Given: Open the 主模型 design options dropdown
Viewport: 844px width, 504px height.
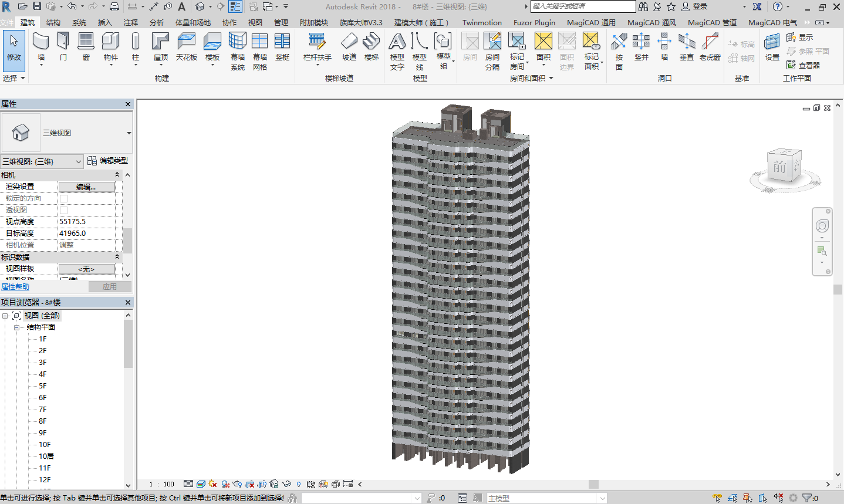Looking at the screenshot, I should (x=546, y=498).
